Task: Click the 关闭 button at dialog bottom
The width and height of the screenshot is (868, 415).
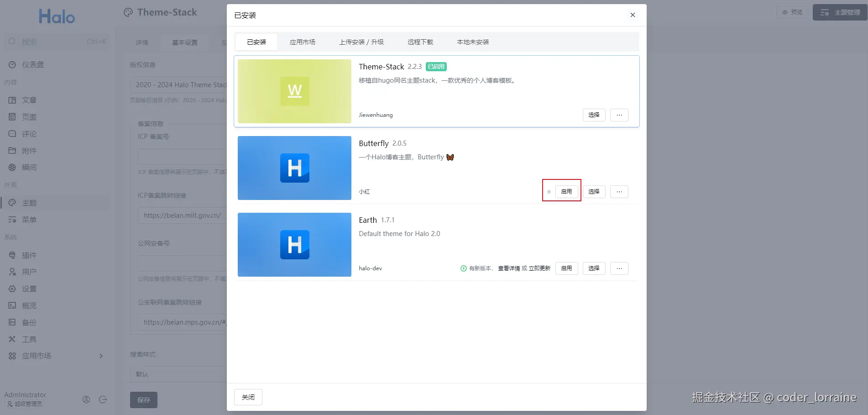Action: (x=248, y=397)
